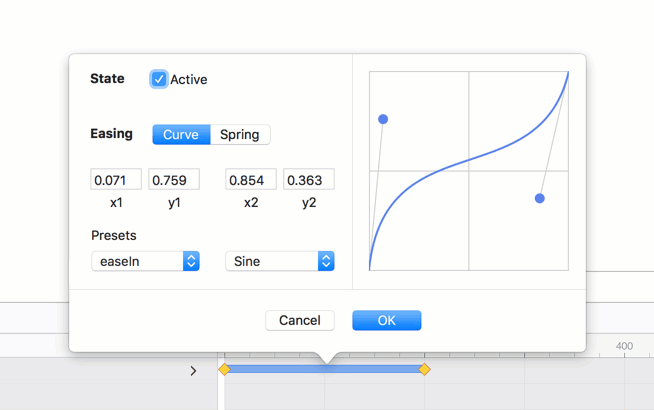Click the 400 mark on timeline ruler
The height and width of the screenshot is (410, 654).
click(624, 346)
